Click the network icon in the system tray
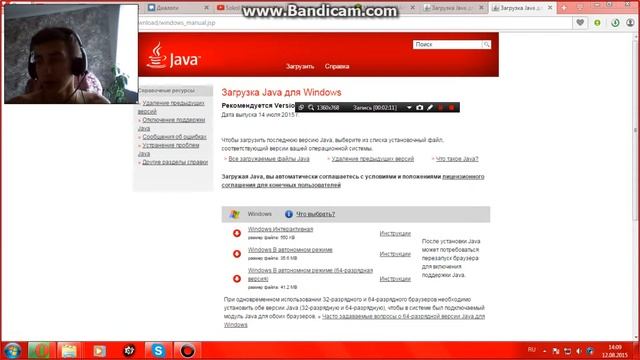The width and height of the screenshot is (640, 360). [x=567, y=351]
